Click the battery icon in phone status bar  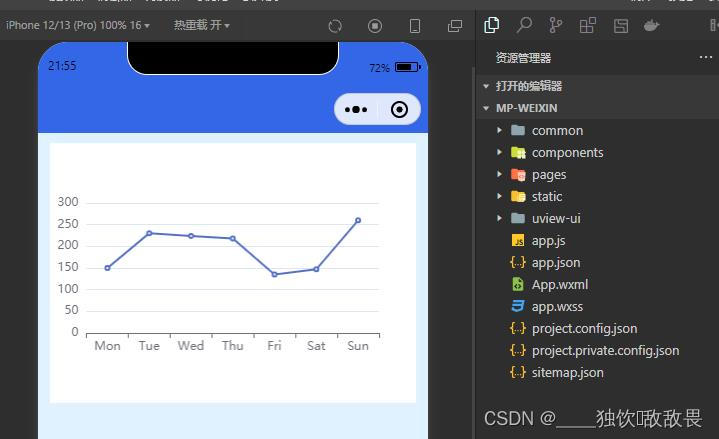pos(408,67)
